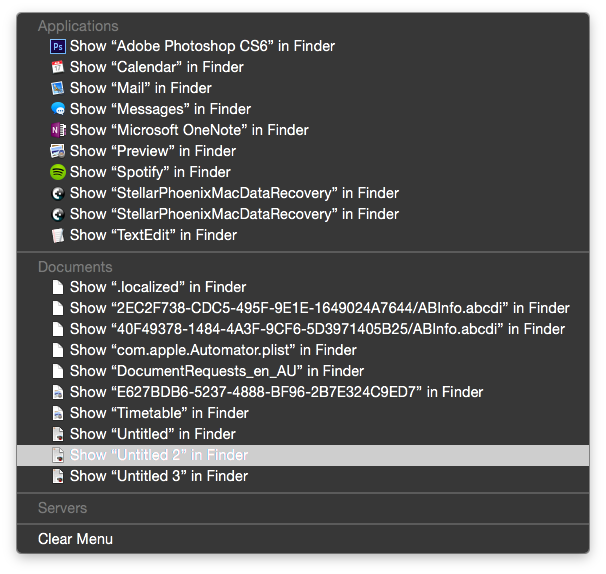Viewport: 606px width, 574px height.
Task: Click the Calendar app icon
Action: coord(58,67)
